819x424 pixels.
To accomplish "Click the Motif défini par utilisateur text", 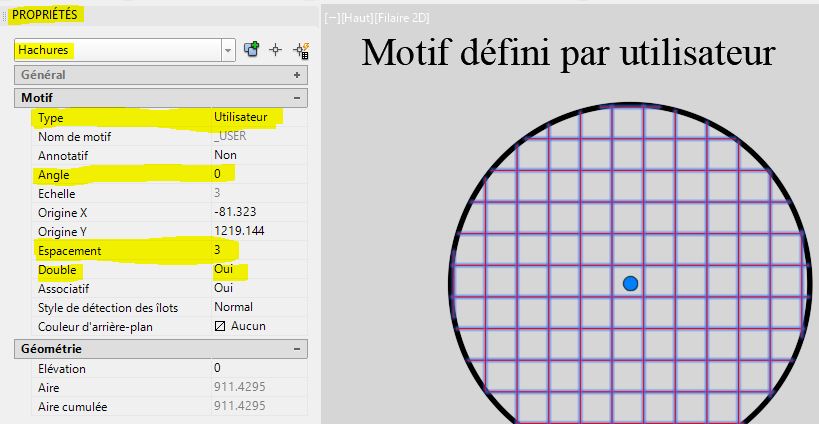I will click(x=568, y=53).
